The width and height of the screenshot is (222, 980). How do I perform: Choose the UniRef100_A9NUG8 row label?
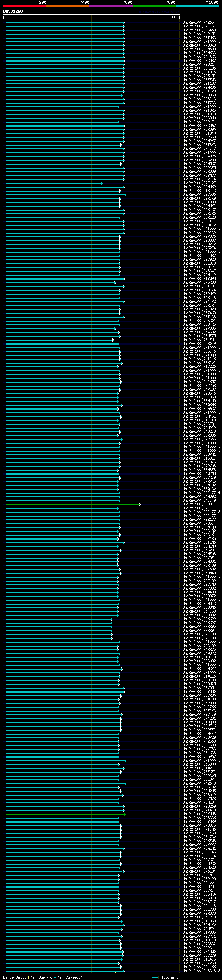pos(199,95)
